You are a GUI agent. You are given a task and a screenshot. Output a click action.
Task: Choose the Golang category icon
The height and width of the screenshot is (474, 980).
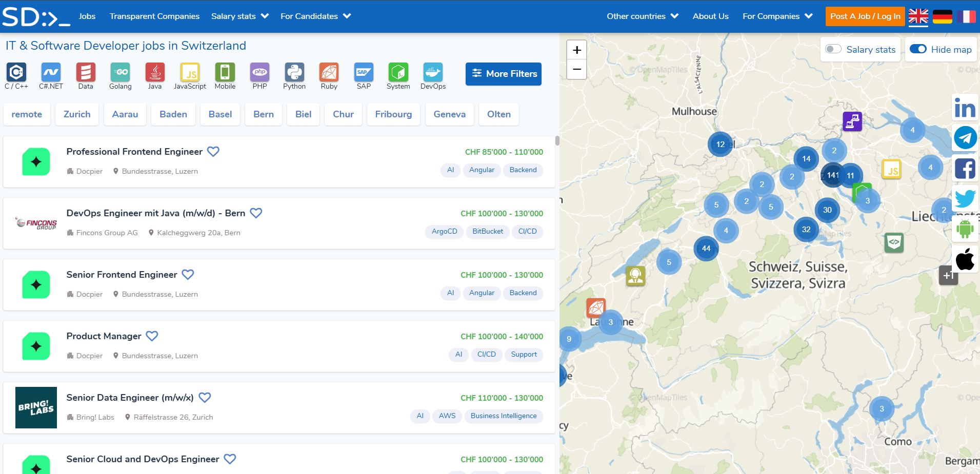[x=121, y=72]
